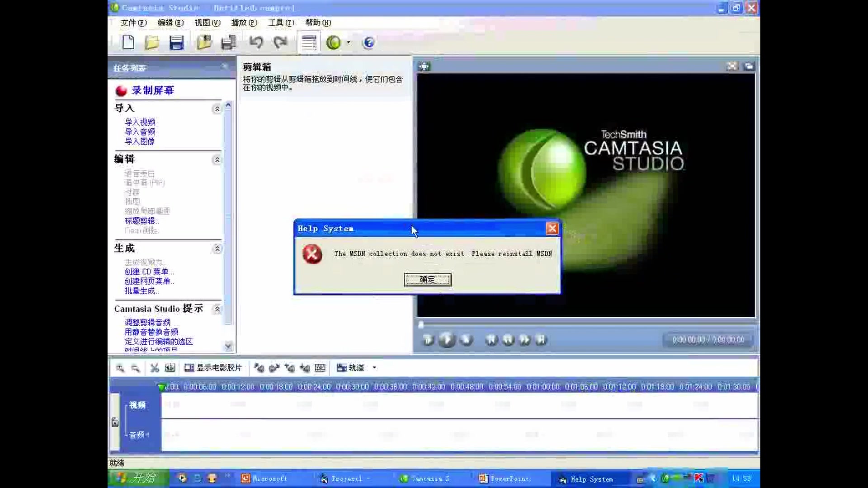Click the Help icon in the main toolbar
This screenshot has width=868, height=488.
pyautogui.click(x=368, y=42)
